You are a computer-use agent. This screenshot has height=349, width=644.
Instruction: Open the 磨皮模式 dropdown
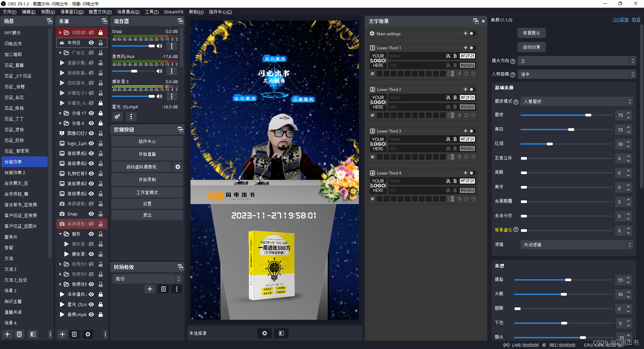(577, 101)
